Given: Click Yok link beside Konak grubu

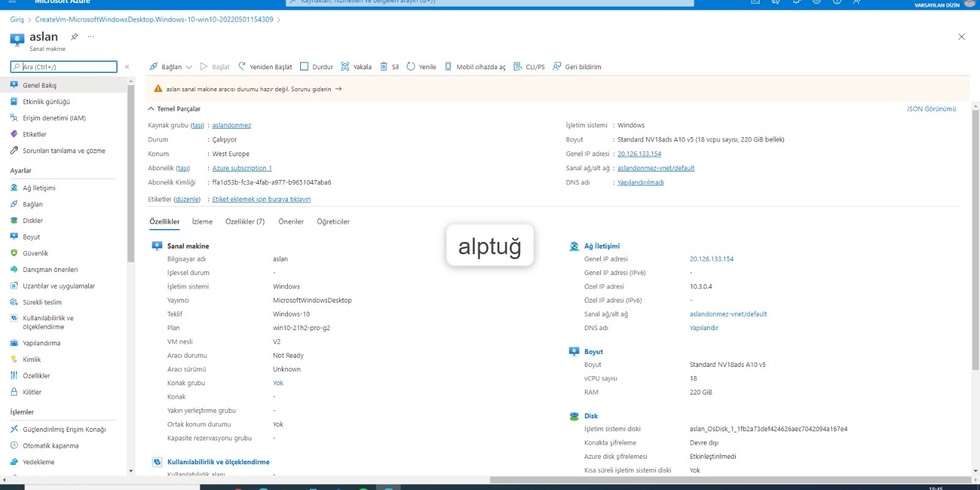Looking at the screenshot, I should coord(278,383).
